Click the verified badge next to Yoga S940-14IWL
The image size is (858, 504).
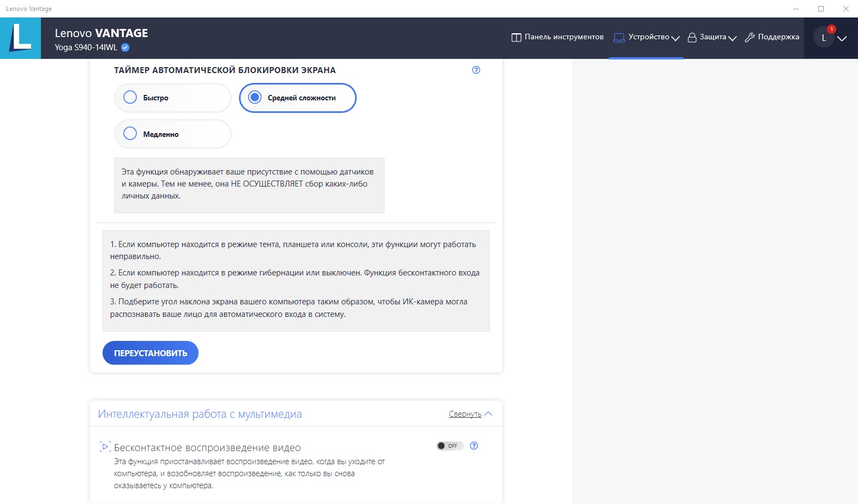tap(125, 47)
